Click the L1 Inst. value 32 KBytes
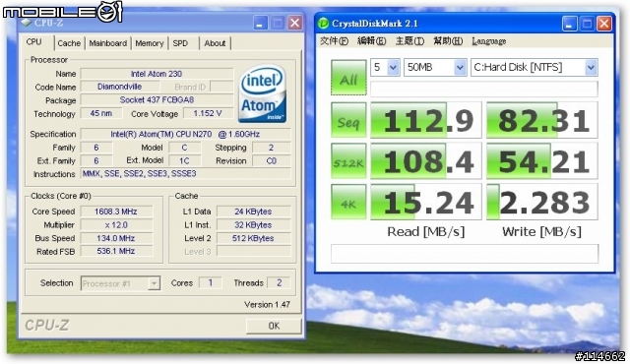The image size is (630, 364). tap(254, 225)
